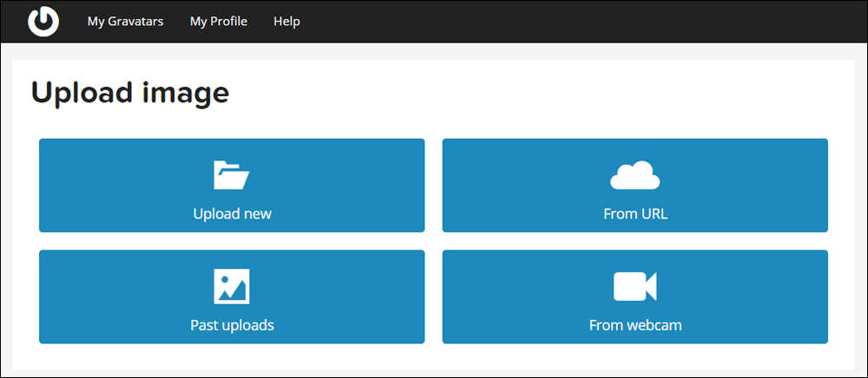The height and width of the screenshot is (378, 868).
Task: Open the Help page
Action: coord(286,22)
